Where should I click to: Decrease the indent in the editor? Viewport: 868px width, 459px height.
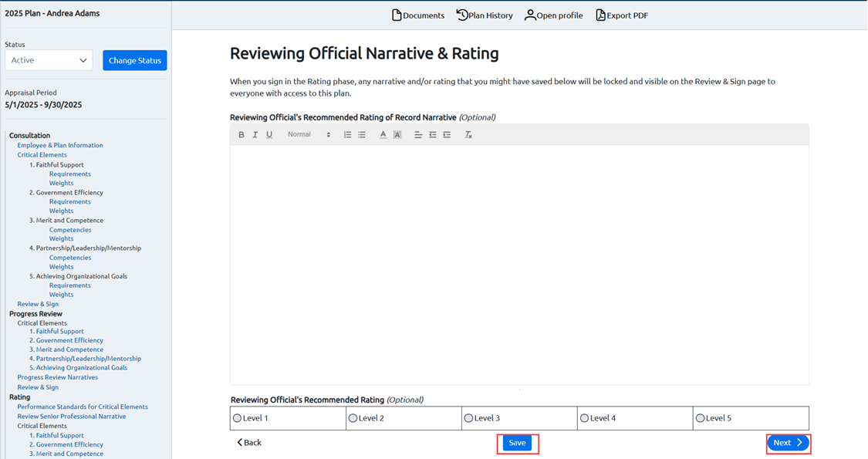[x=433, y=134]
